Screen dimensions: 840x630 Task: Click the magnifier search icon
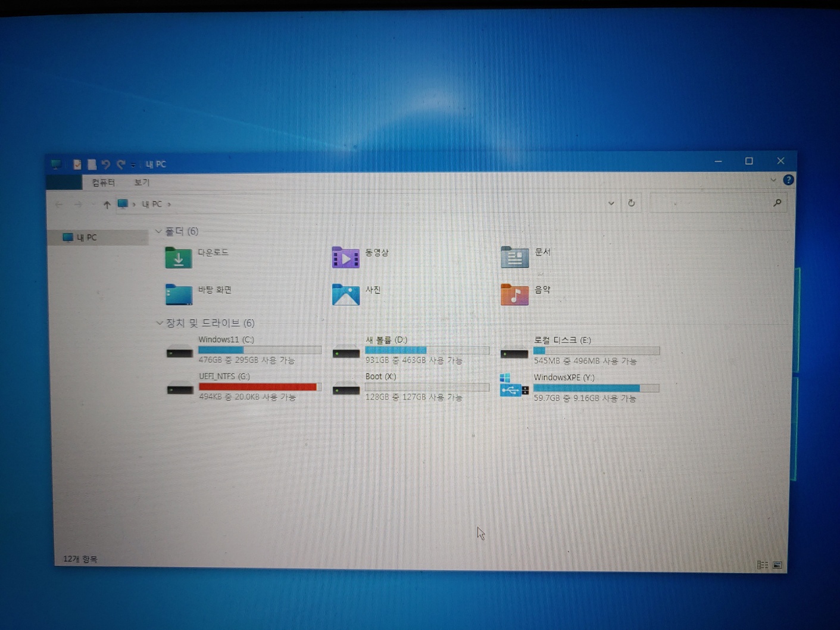click(777, 203)
